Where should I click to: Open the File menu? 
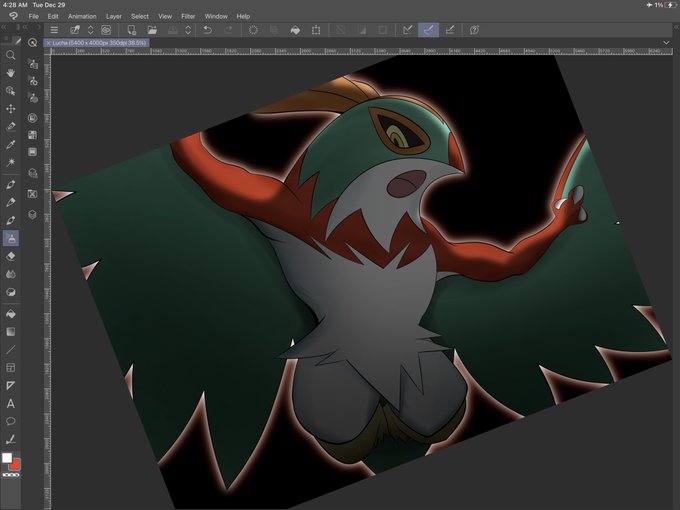pyautogui.click(x=33, y=16)
